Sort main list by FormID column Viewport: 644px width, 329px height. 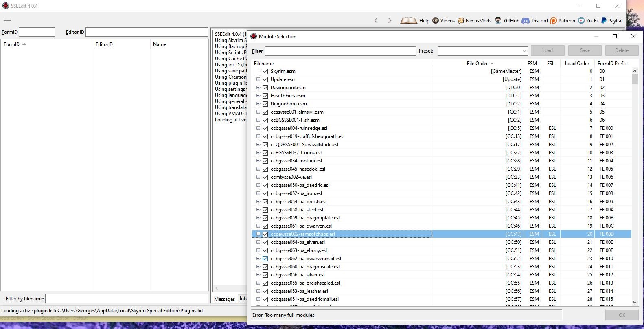tap(47, 44)
